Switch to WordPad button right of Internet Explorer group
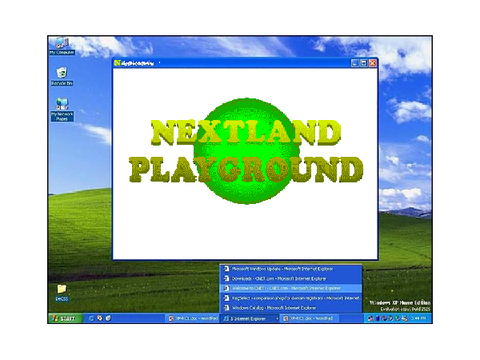 pos(309,319)
